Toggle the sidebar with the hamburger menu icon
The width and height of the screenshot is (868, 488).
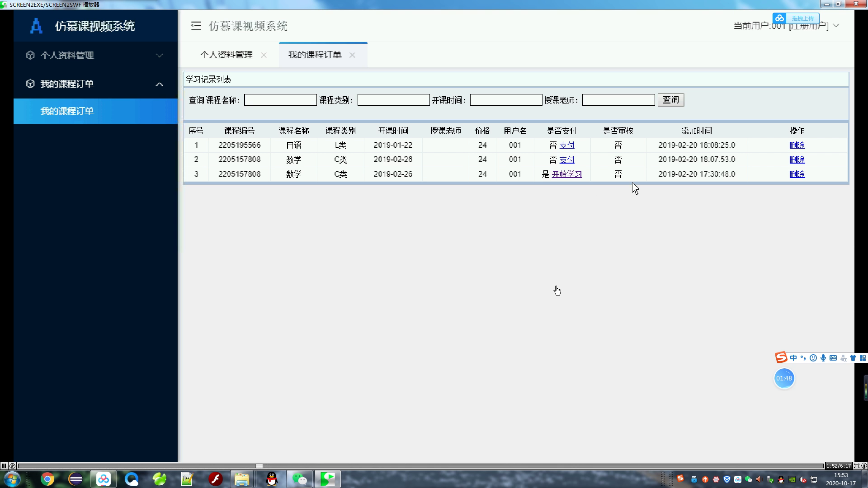pyautogui.click(x=196, y=26)
